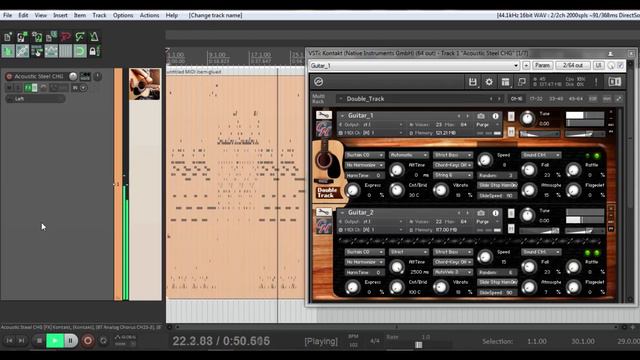Open Guitar_2 Struct mode dropdown
Viewport: 640px width, 360px height.
pyautogui.click(x=408, y=252)
